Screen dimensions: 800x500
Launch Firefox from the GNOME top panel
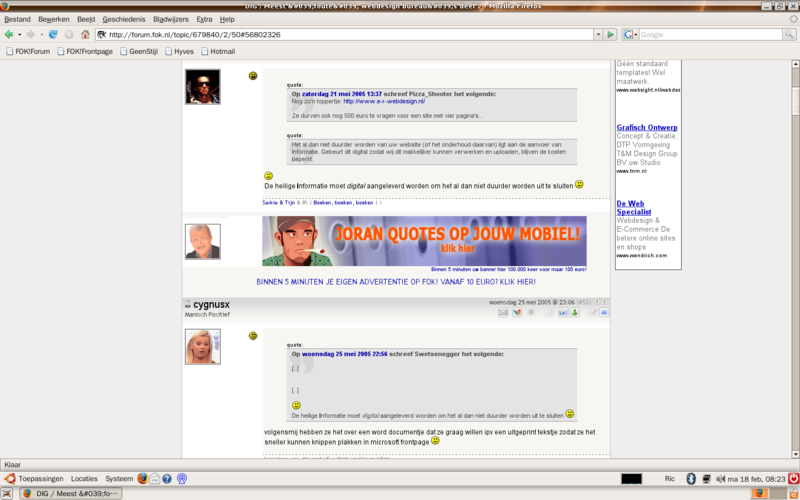143,479
